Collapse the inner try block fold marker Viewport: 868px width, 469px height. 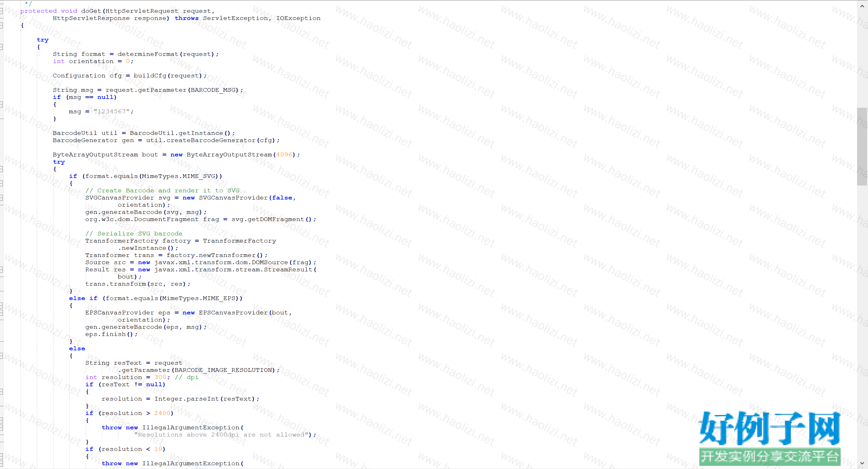point(2,169)
